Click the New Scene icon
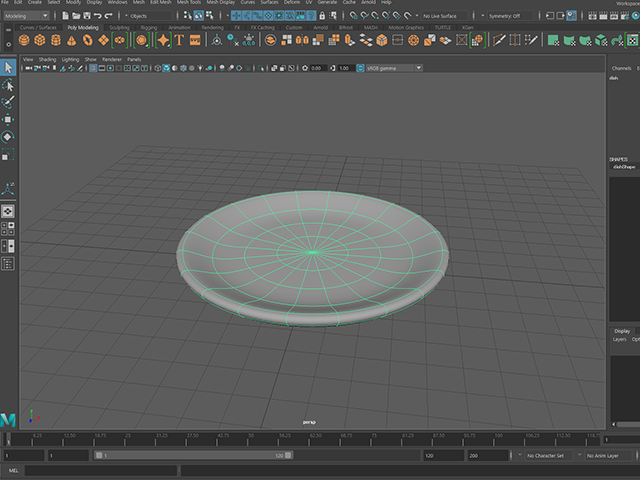Viewport: 640px width, 480px height. pyautogui.click(x=65, y=16)
